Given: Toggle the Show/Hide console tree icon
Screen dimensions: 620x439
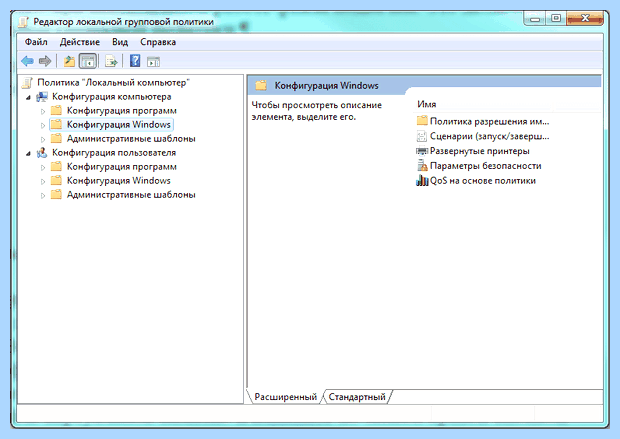Looking at the screenshot, I should click(88, 61).
